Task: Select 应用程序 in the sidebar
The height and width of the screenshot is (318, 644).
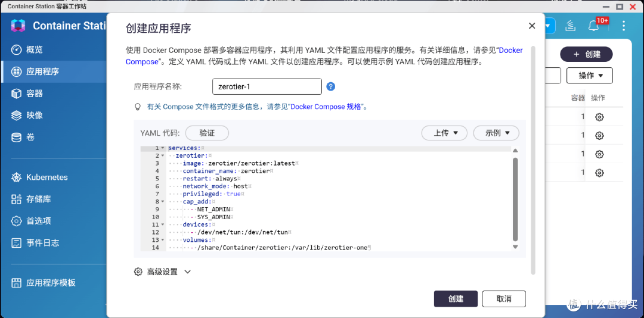Action: [54, 72]
